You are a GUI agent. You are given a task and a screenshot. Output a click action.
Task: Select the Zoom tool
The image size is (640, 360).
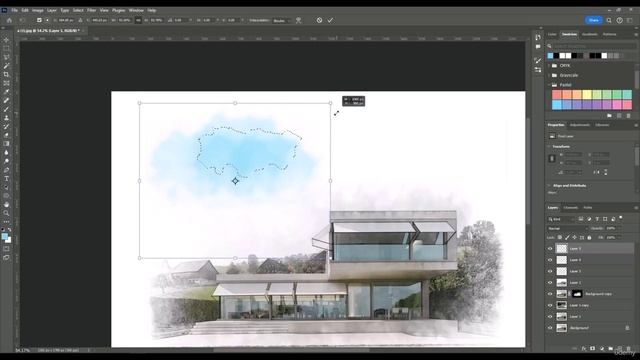6,213
